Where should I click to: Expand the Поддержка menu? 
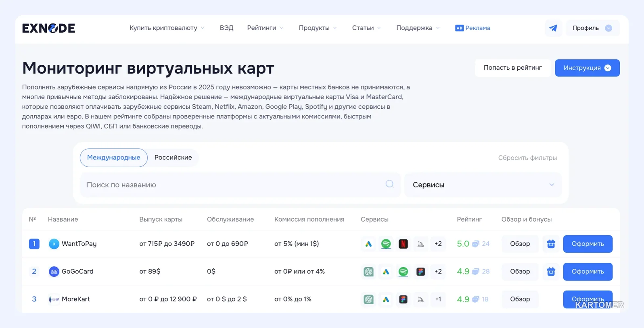pos(418,28)
